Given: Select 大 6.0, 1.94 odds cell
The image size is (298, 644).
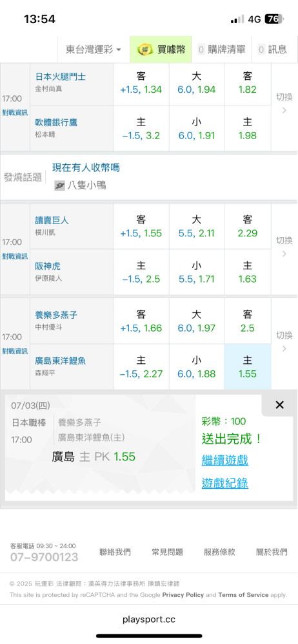Looking at the screenshot, I should pyautogui.click(x=196, y=82).
